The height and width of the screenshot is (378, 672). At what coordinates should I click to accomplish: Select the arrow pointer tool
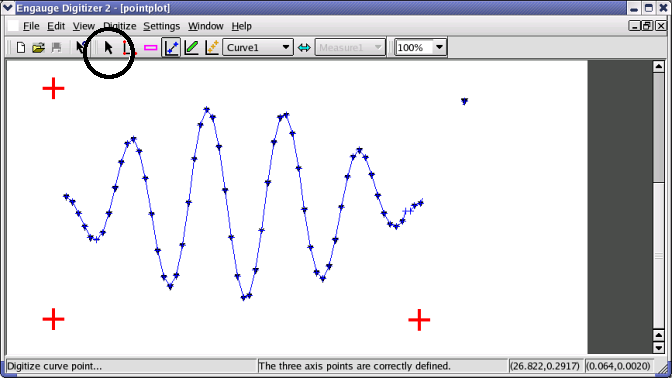[108, 47]
